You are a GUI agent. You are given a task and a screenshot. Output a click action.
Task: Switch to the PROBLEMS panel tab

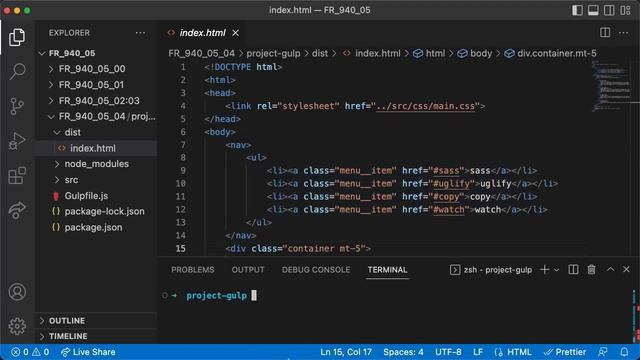click(x=193, y=270)
